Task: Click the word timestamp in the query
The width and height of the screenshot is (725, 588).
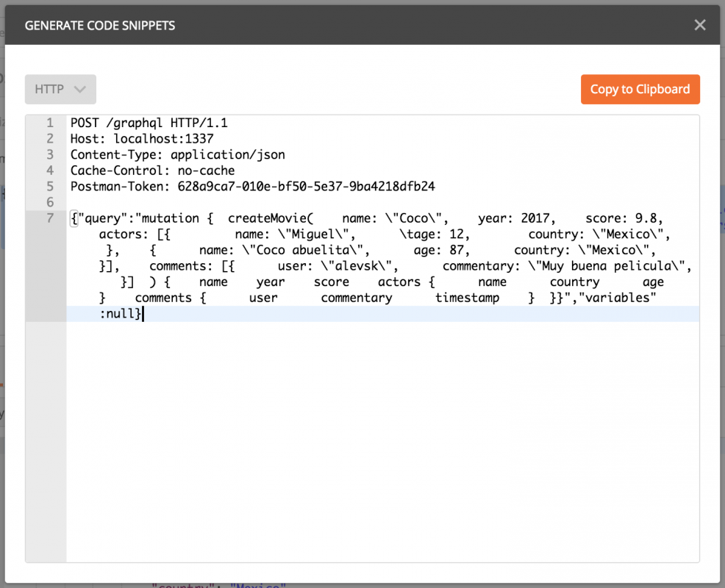Action: [x=467, y=298]
